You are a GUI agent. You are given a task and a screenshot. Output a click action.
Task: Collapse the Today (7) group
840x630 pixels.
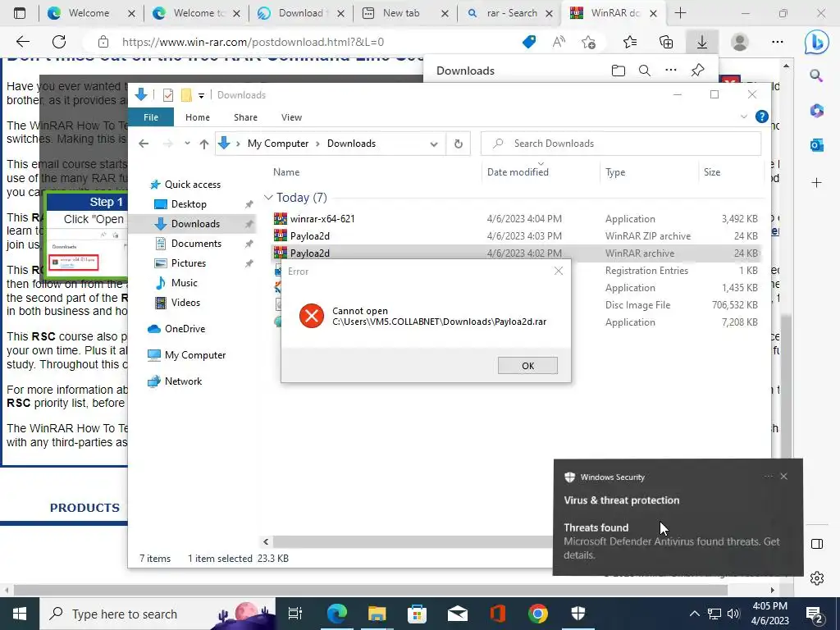click(268, 198)
